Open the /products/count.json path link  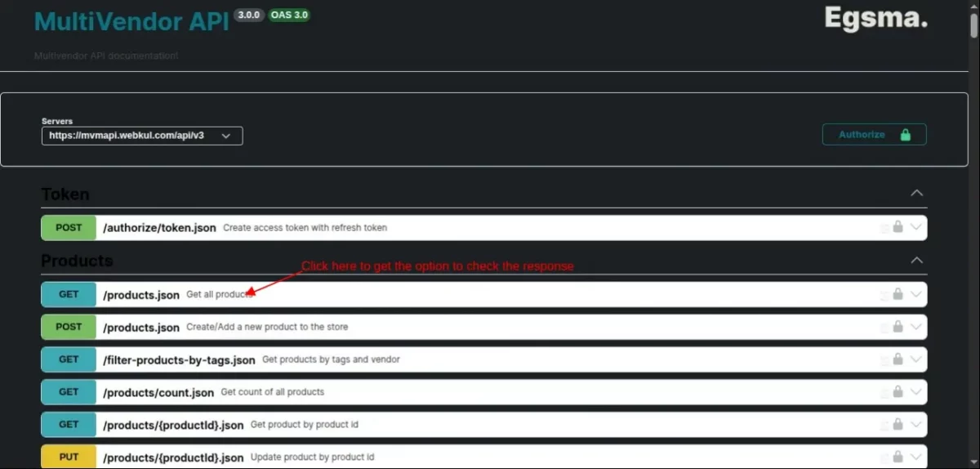point(158,393)
